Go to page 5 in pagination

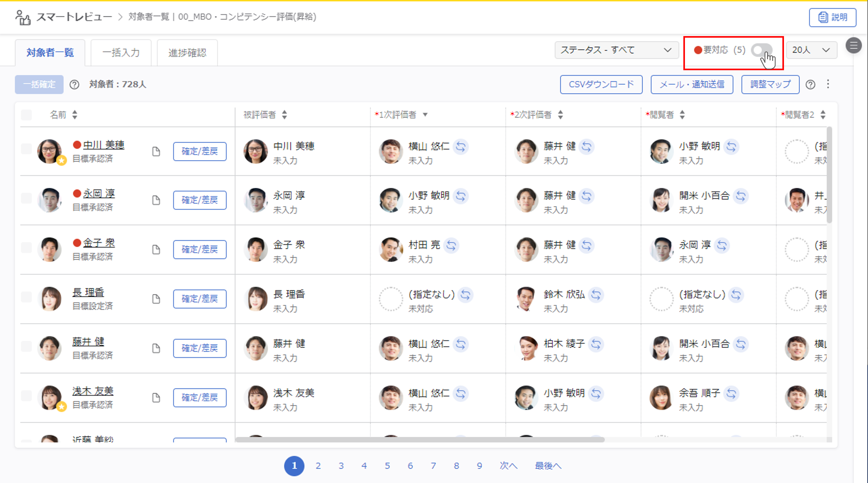click(387, 466)
